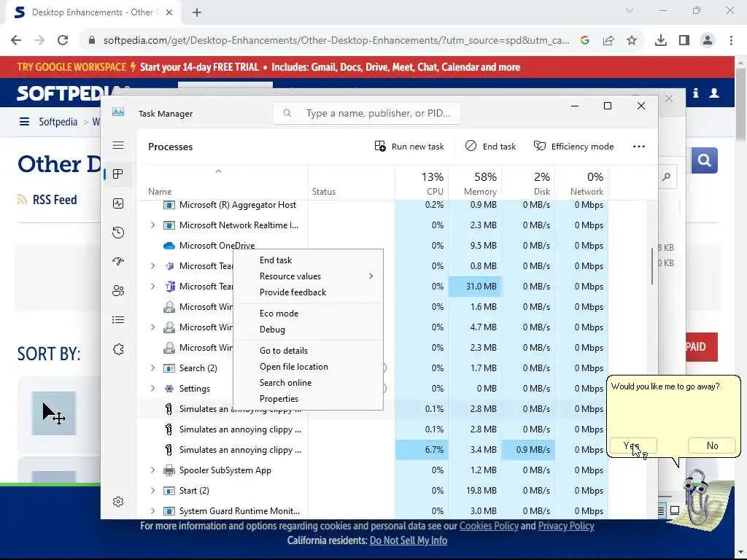This screenshot has width=747, height=560.
Task: Select Search online menu entry
Action: [309, 383]
